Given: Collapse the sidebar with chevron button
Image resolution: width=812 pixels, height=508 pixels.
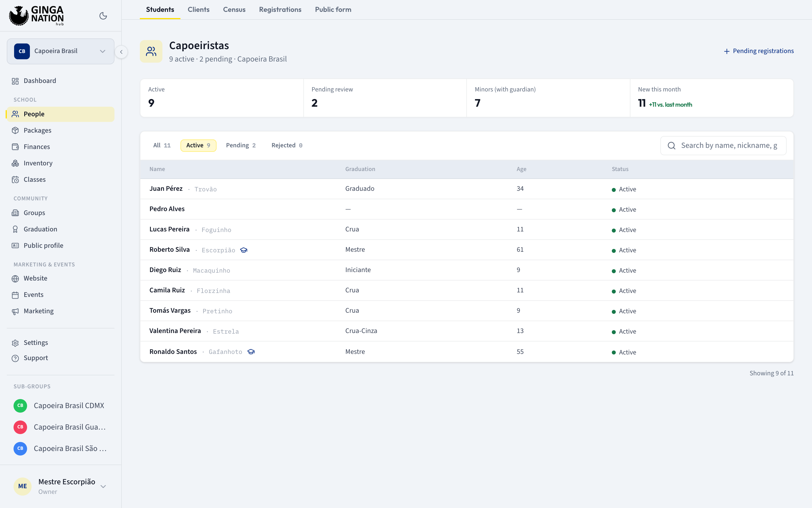Looking at the screenshot, I should [x=121, y=52].
